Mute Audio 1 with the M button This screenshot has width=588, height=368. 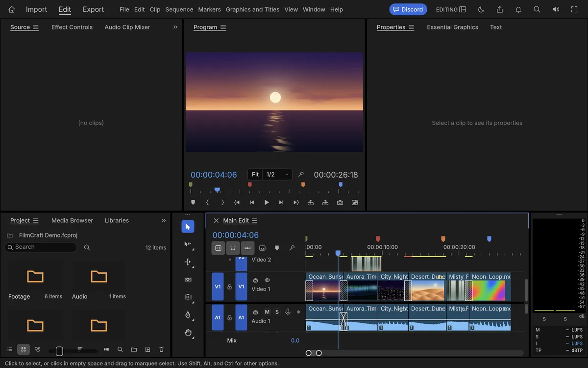pos(267,312)
